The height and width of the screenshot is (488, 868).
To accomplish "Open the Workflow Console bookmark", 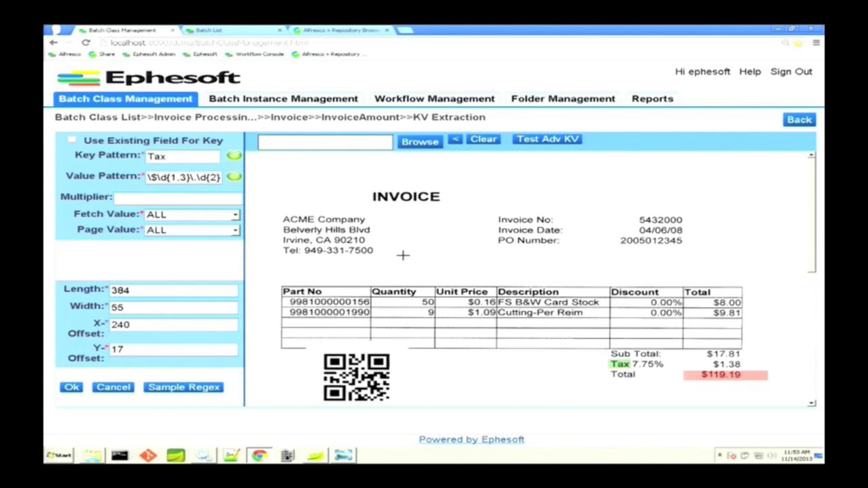I will (x=255, y=54).
